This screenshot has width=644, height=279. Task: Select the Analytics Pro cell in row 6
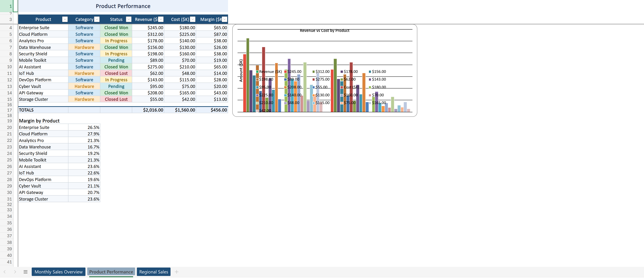tap(43, 41)
